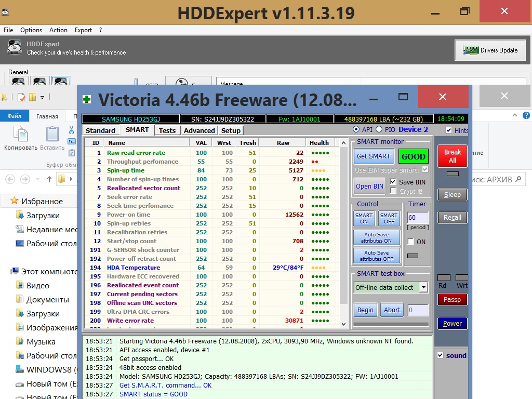Open Explorer quick access toolbar dropdown arrow
Image resolution: width=532 pixels, height=399 pixels.
coord(43,98)
